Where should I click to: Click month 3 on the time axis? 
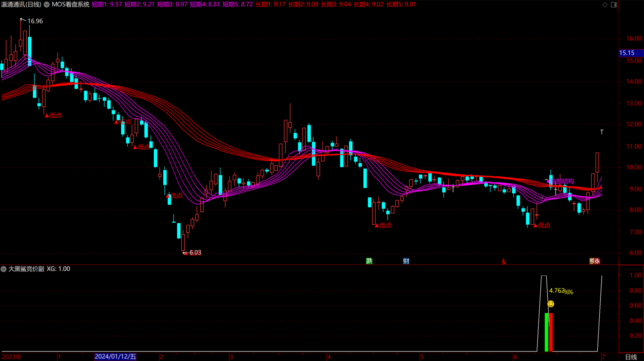(x=231, y=357)
